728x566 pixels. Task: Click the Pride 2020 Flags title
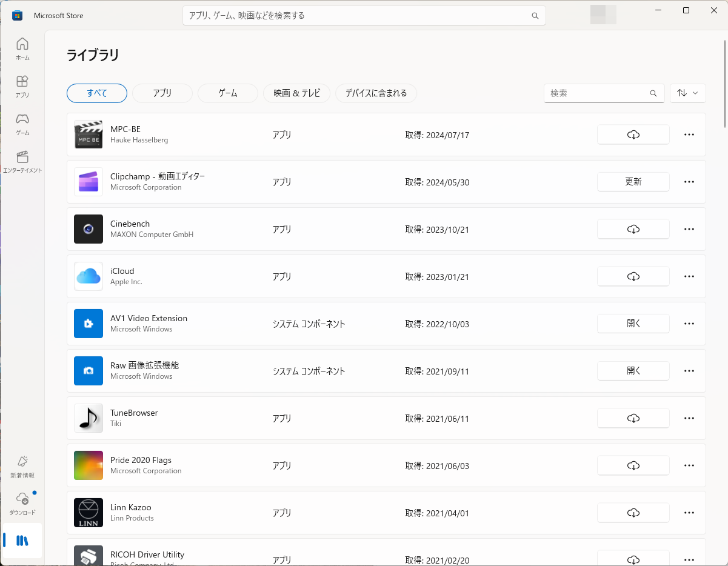click(141, 460)
